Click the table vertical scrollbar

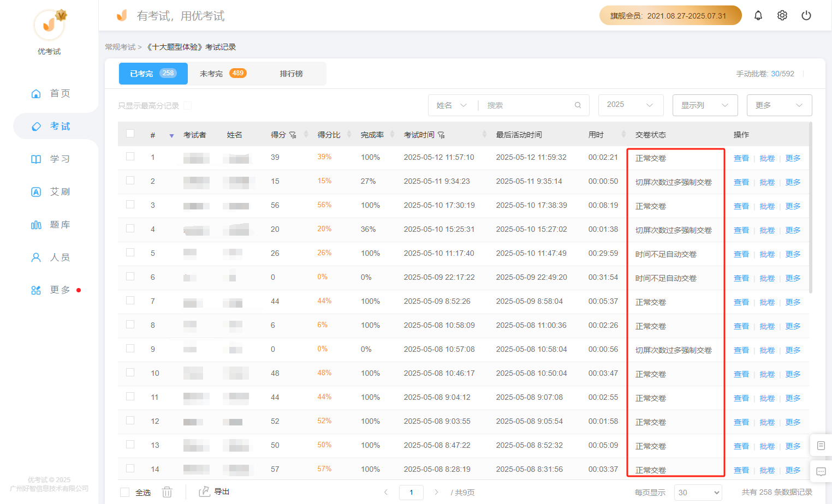[x=810, y=207]
